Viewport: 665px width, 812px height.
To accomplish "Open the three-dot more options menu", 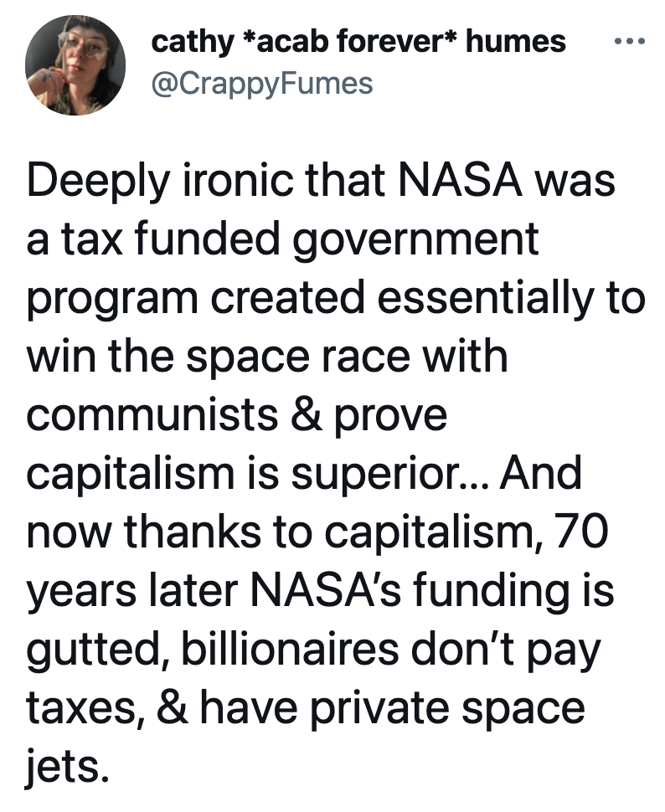I will point(630,41).
